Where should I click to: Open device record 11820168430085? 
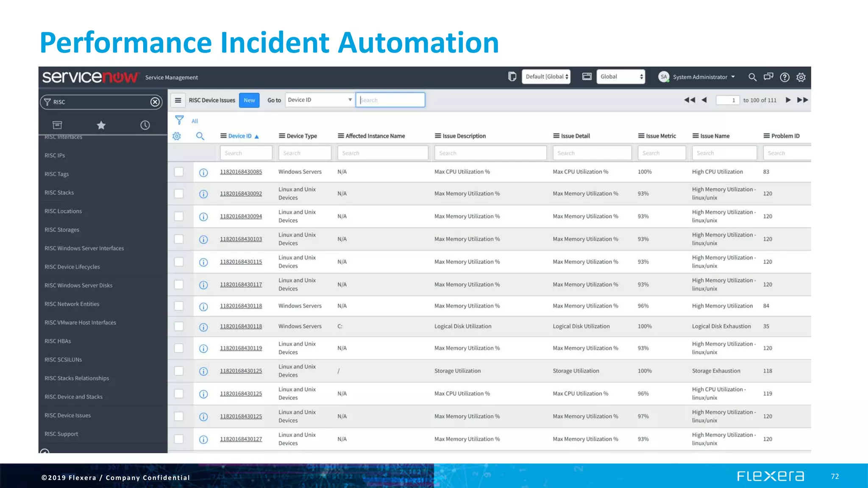coord(241,172)
